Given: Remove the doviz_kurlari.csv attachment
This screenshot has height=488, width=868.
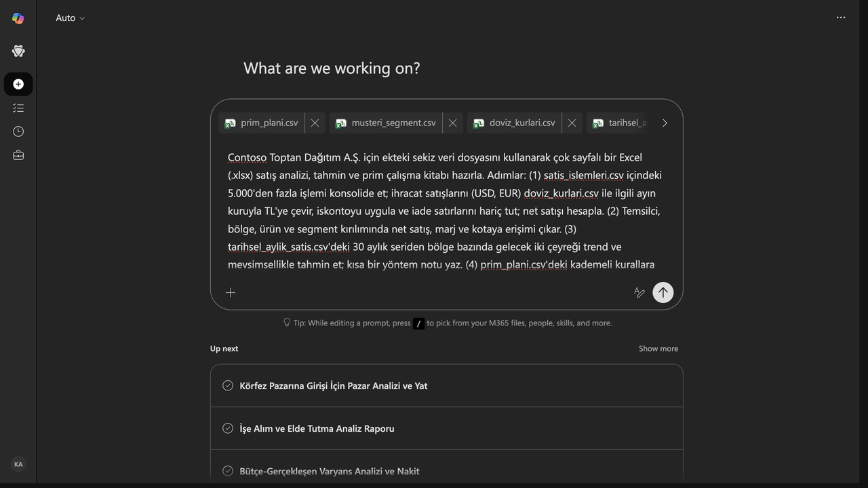Looking at the screenshot, I should pos(572,123).
